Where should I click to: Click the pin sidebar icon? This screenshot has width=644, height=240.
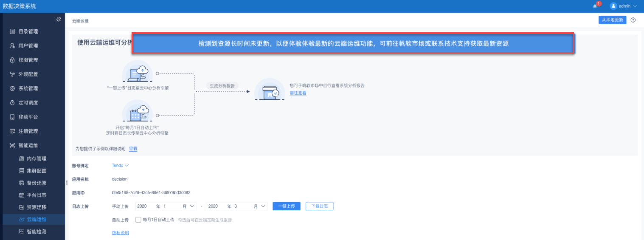59,20
